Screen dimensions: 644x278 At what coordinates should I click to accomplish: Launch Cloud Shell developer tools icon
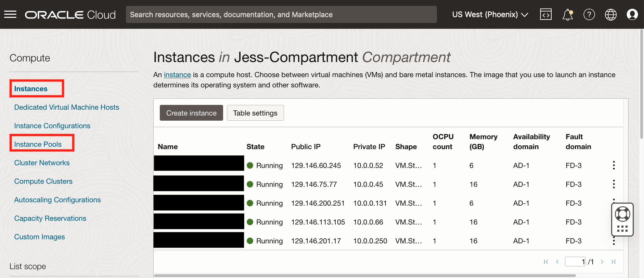pos(545,14)
